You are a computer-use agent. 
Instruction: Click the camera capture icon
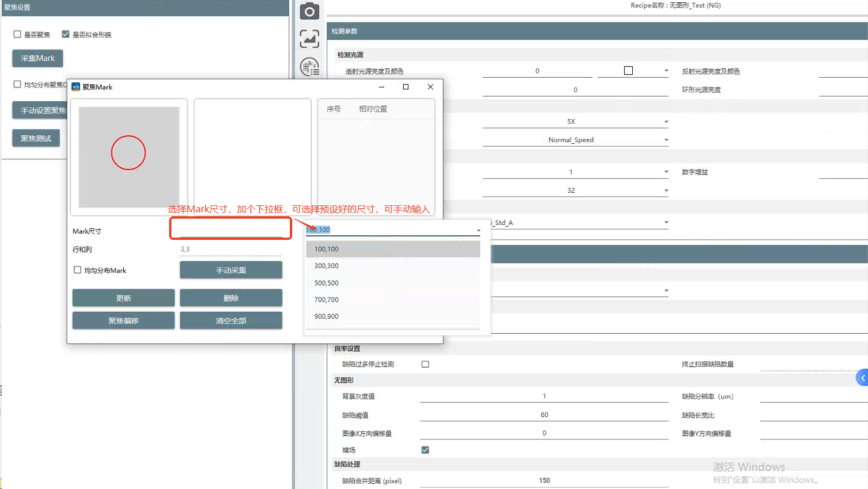(309, 12)
